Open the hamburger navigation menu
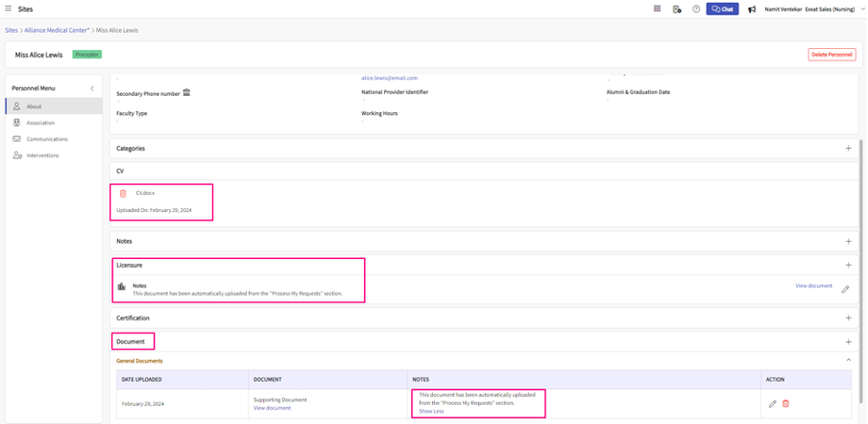 coord(9,9)
